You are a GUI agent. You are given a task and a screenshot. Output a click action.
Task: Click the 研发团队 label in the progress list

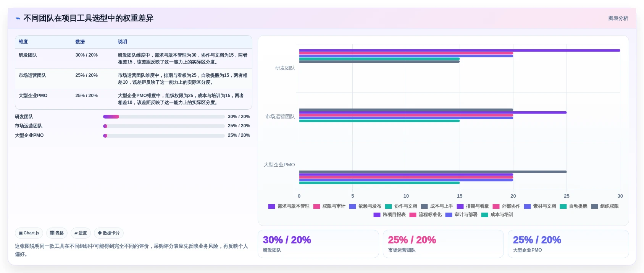[24, 117]
